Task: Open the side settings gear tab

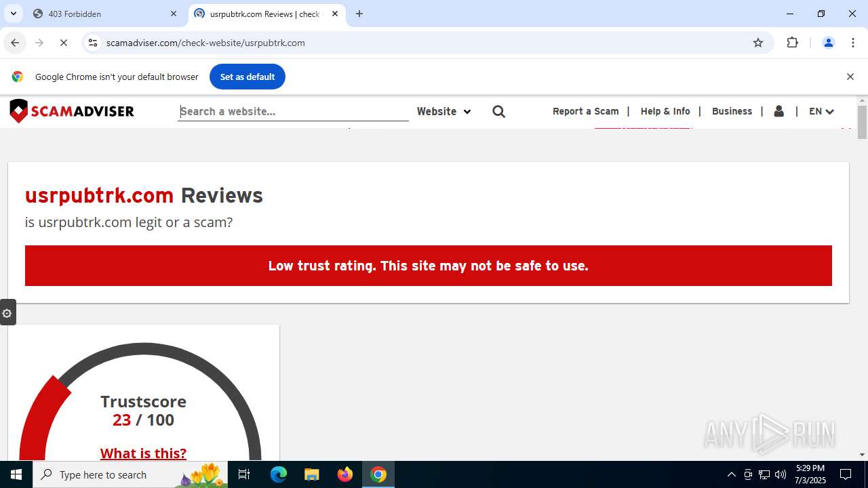Action: [x=7, y=313]
